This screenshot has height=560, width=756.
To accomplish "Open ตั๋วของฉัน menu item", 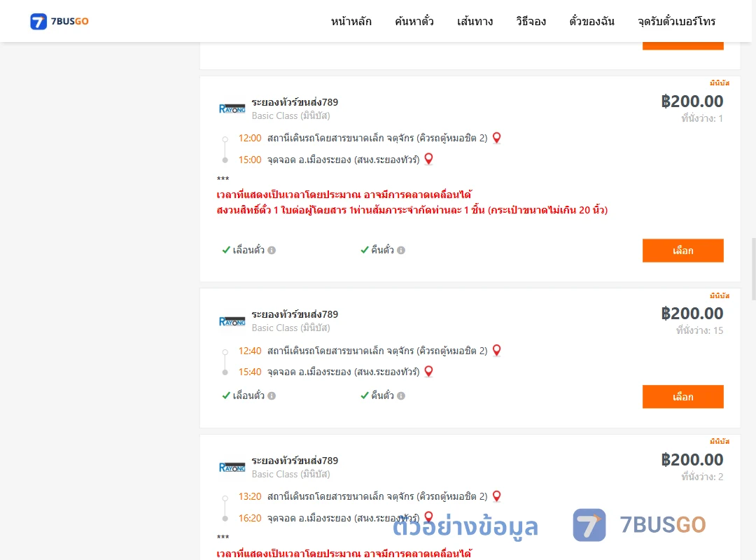I will click(591, 21).
